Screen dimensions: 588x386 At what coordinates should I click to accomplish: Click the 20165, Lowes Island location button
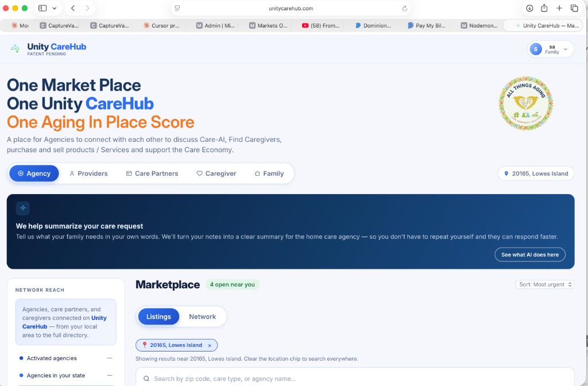pos(536,173)
